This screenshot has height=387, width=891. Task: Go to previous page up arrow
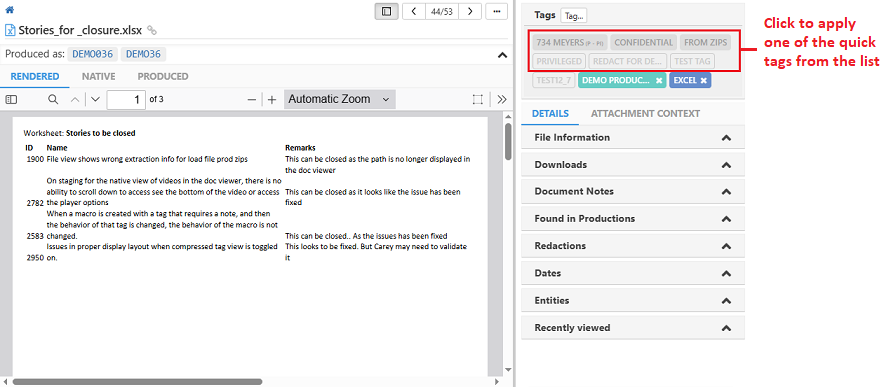tap(75, 99)
